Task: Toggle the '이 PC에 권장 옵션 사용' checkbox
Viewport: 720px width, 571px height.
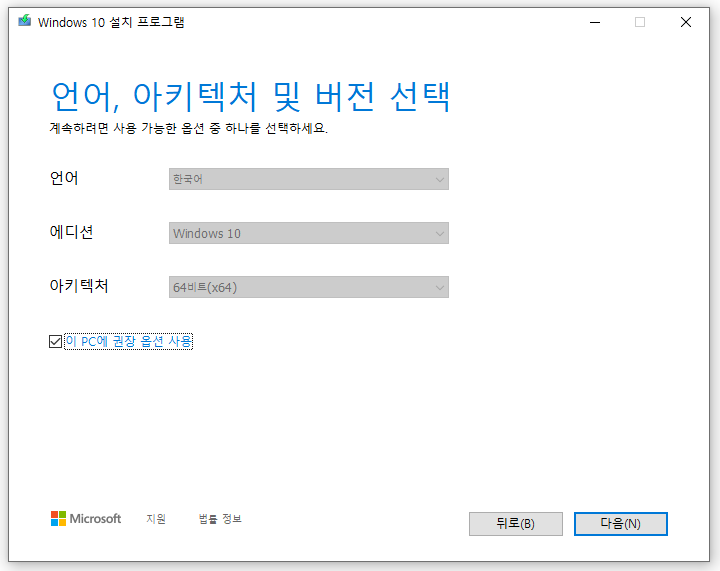Action: point(56,341)
